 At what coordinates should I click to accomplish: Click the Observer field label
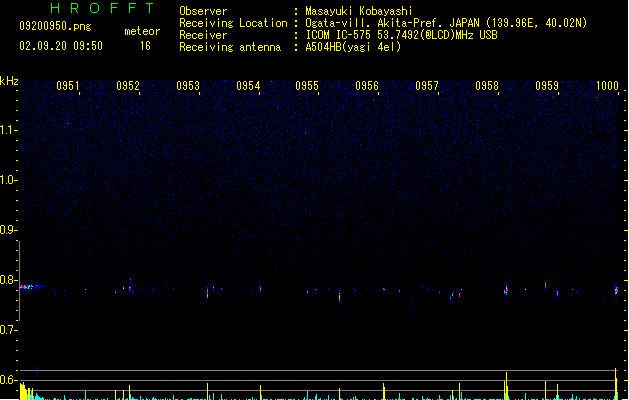[203, 11]
